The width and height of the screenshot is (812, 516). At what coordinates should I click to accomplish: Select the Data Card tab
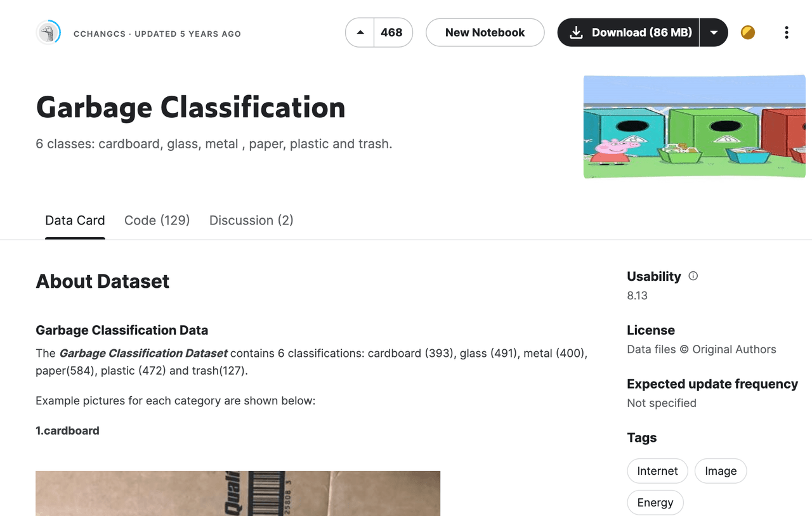75,221
